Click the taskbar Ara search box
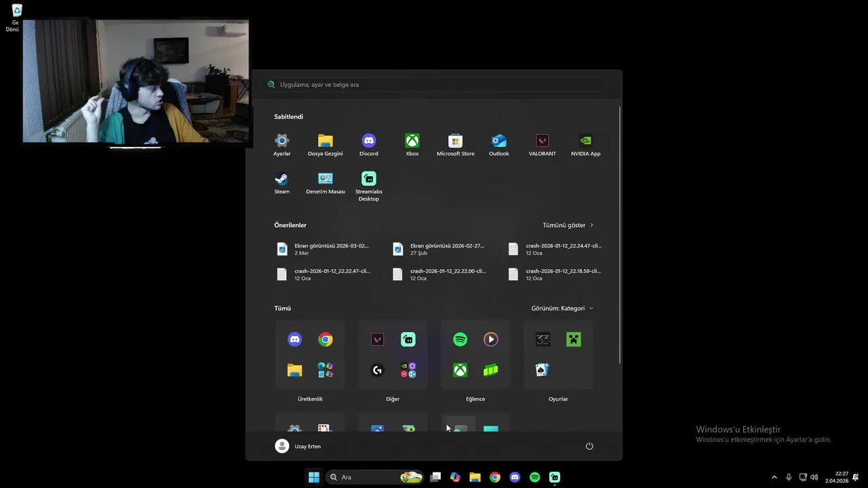This screenshot has width=868, height=488. click(x=374, y=477)
